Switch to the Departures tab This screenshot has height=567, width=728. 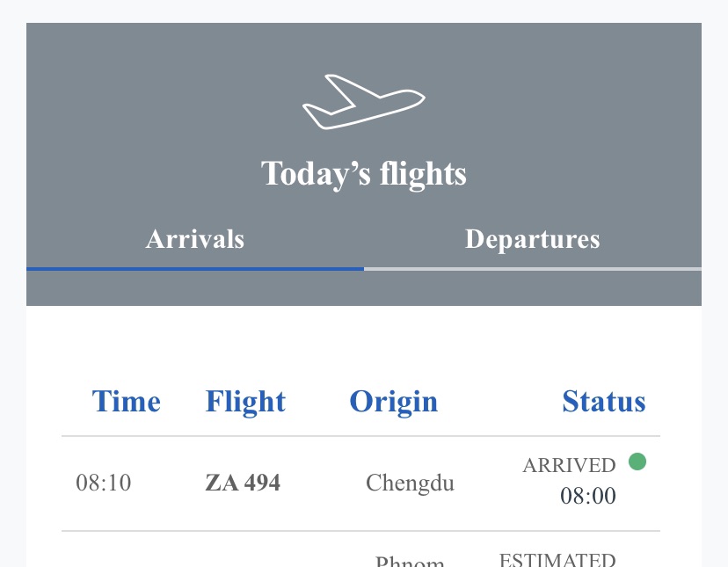click(533, 239)
